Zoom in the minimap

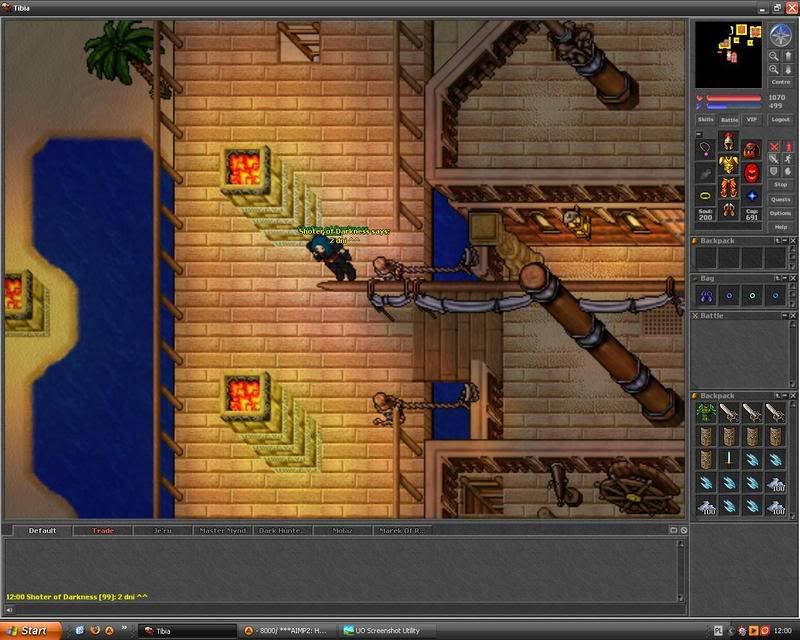click(x=774, y=69)
